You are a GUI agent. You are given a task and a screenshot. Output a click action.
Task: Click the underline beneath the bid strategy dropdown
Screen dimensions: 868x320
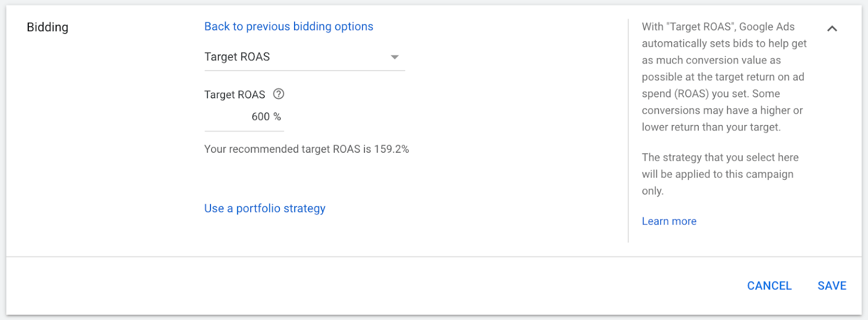point(304,71)
